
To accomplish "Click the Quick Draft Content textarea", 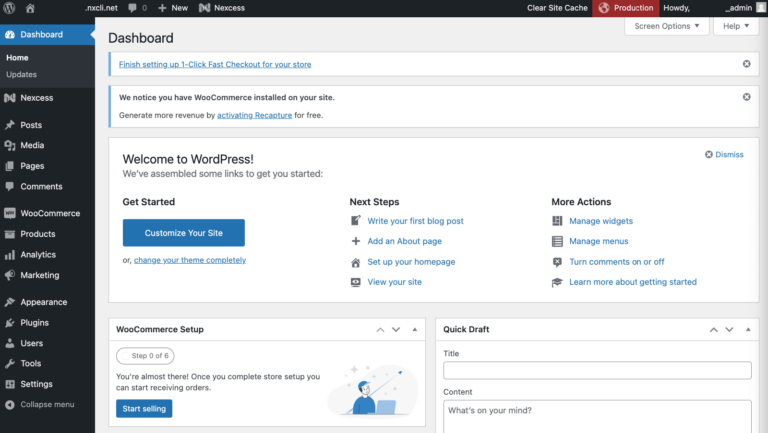I will pos(597,417).
